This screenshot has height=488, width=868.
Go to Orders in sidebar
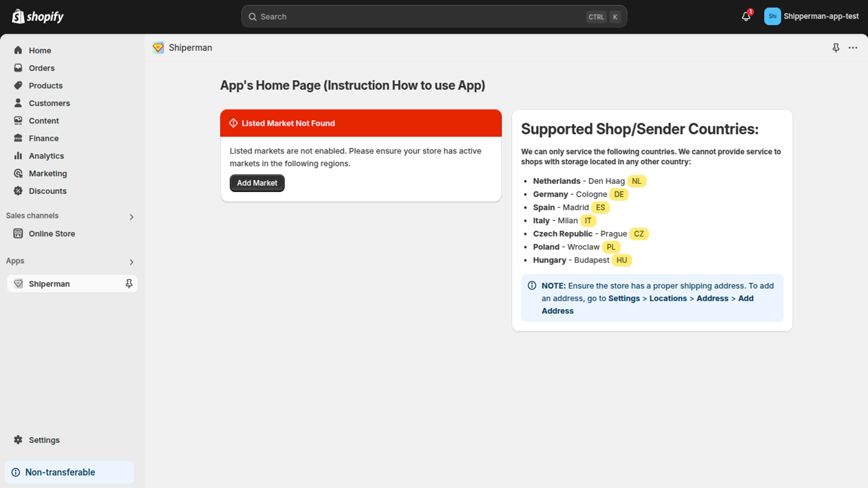[42, 68]
